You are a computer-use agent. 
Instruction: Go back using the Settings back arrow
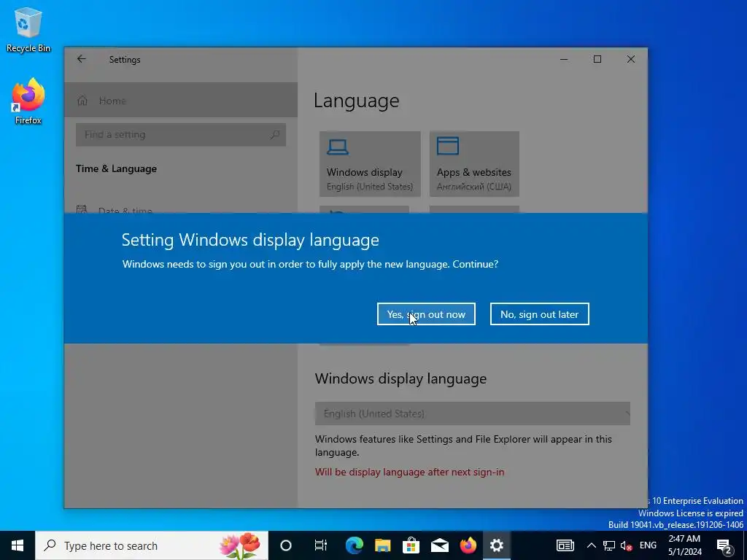(82, 59)
